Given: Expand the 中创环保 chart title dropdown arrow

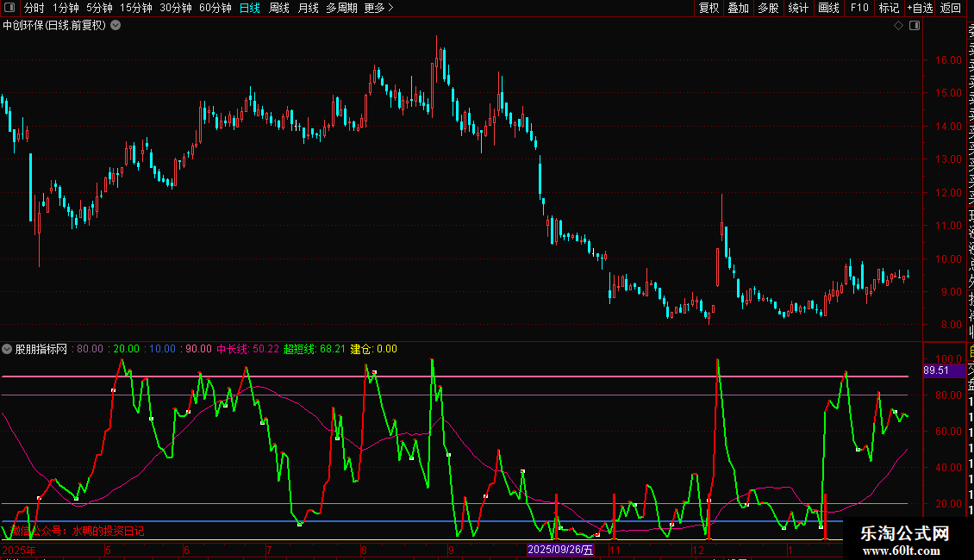Looking at the screenshot, I should tap(116, 26).
